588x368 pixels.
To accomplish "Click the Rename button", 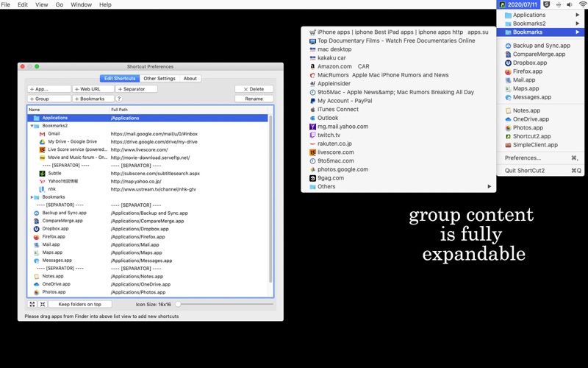I will pos(254,99).
